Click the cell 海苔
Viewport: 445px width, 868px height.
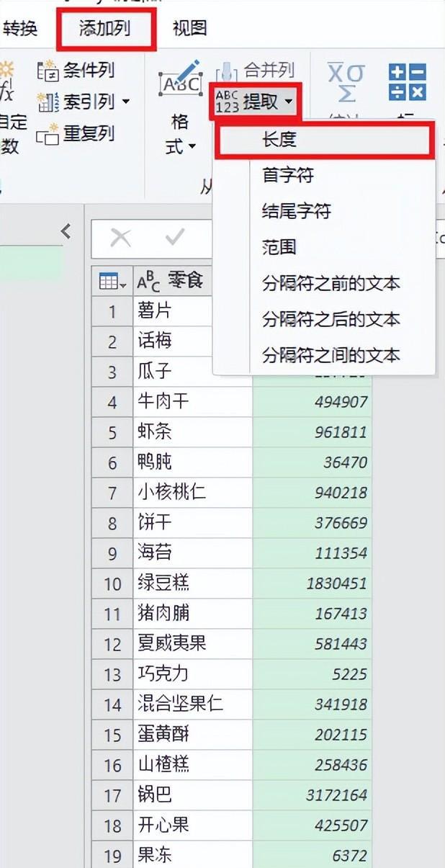[x=192, y=553]
